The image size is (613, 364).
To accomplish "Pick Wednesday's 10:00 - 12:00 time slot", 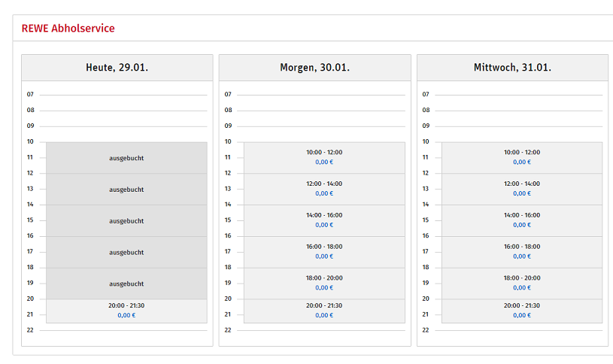I will (522, 157).
